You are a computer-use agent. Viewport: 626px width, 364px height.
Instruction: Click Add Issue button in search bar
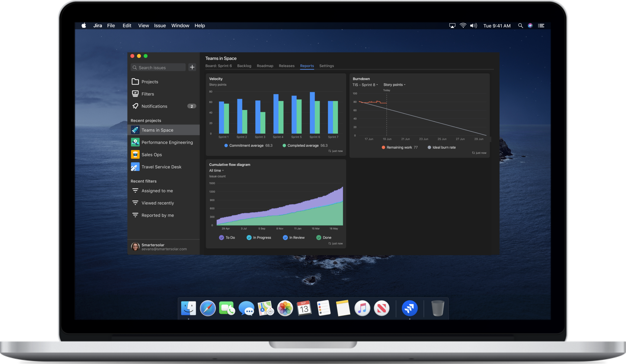(x=192, y=67)
